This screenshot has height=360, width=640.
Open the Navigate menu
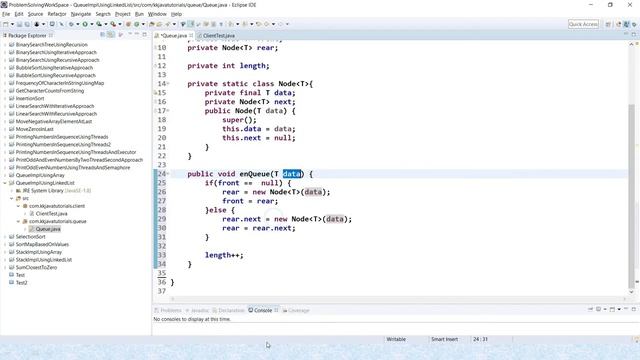click(81, 14)
